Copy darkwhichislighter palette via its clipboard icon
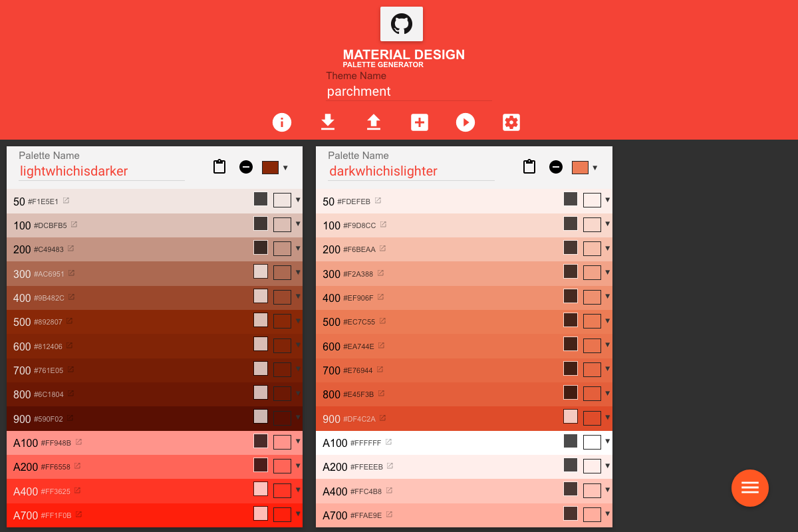798x532 pixels. tap(529, 166)
